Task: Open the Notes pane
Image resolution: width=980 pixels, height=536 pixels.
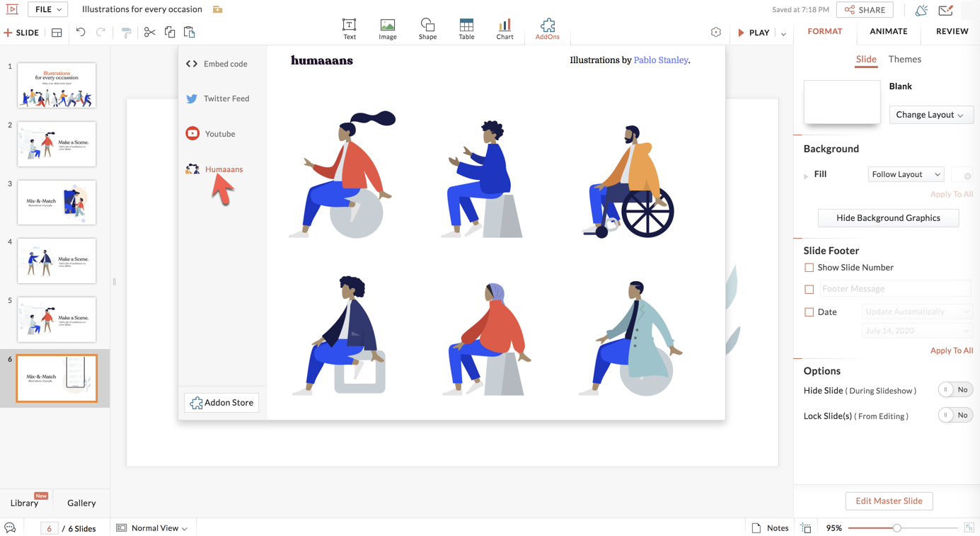Action: point(770,528)
